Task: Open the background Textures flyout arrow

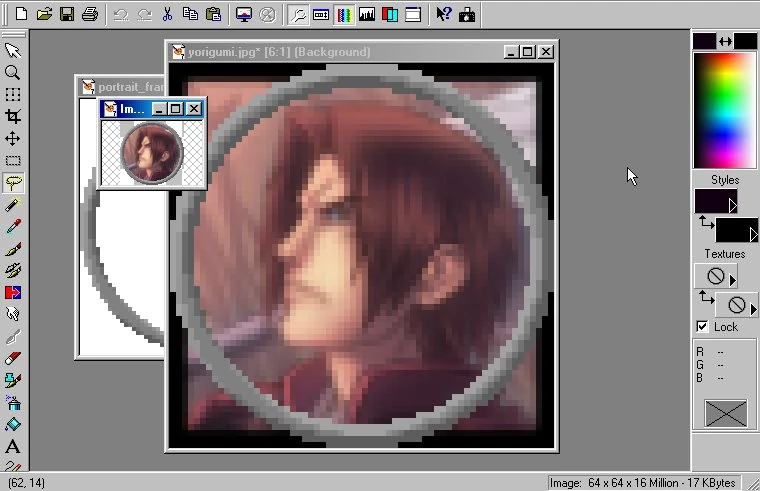Action: [x=753, y=309]
